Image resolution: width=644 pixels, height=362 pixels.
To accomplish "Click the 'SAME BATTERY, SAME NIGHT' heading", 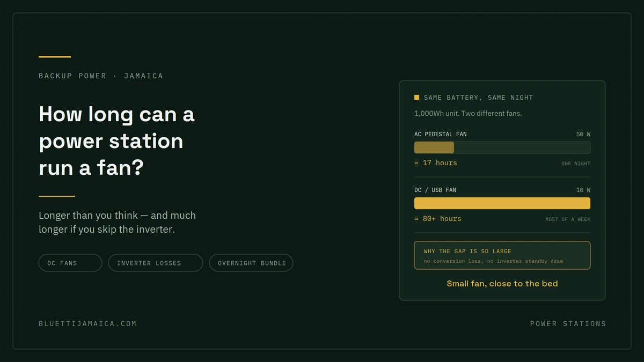I will 479,98.
